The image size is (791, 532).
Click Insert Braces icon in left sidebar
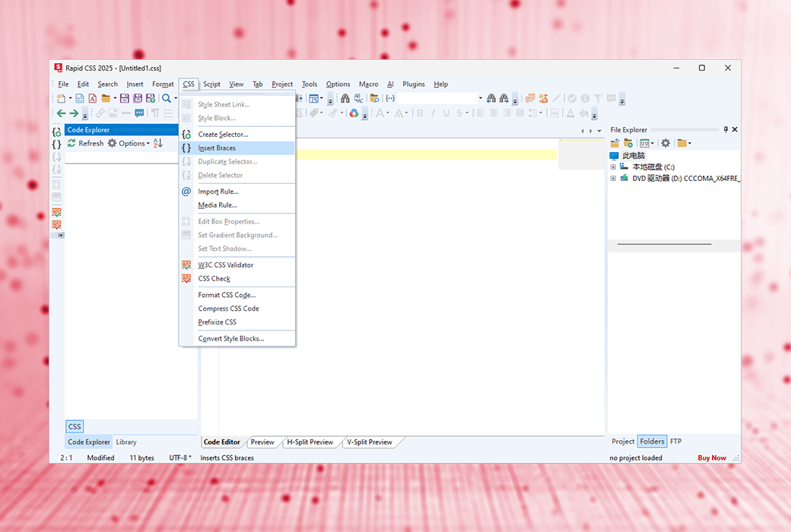coord(57,144)
